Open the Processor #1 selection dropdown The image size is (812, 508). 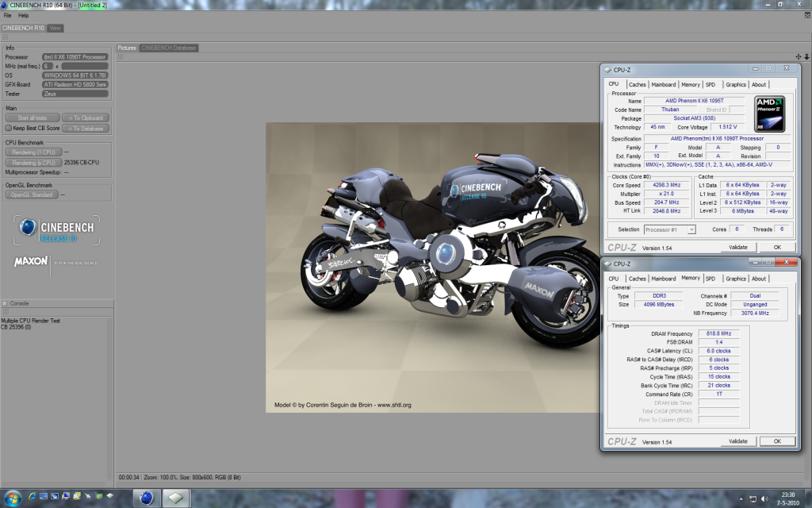click(x=669, y=229)
